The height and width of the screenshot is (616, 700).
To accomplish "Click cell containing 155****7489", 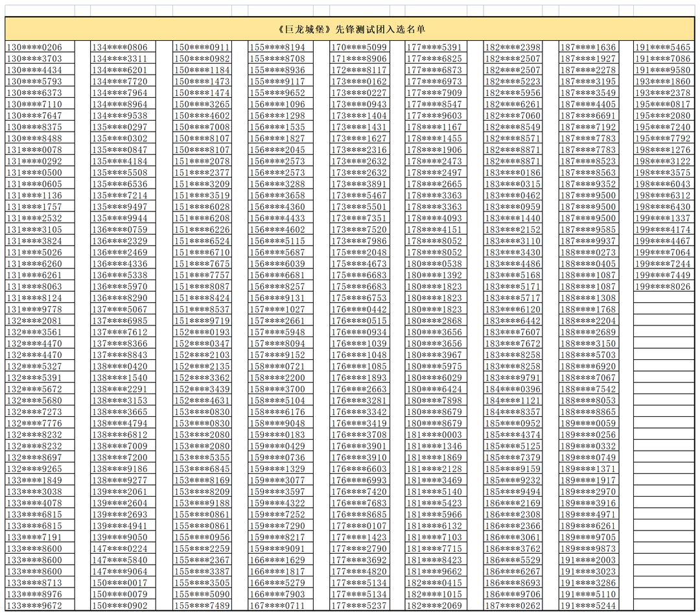I will click(202, 606).
